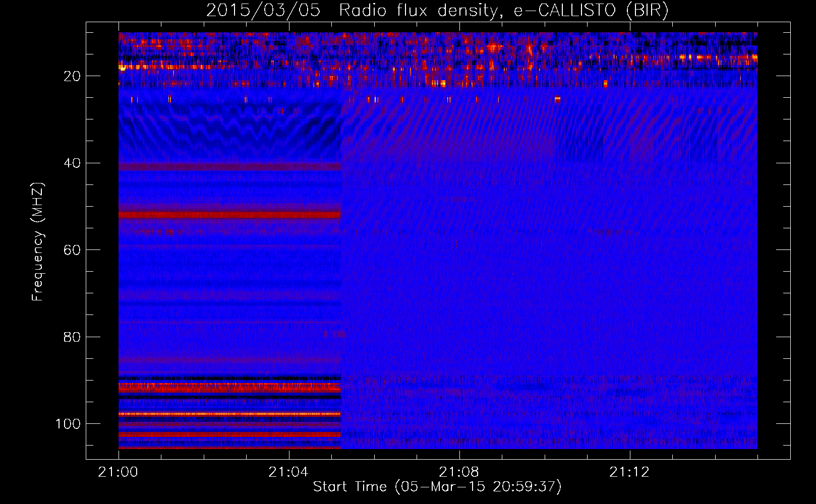Click the 'Frequency (MHZ)' y-axis label

(x=38, y=242)
